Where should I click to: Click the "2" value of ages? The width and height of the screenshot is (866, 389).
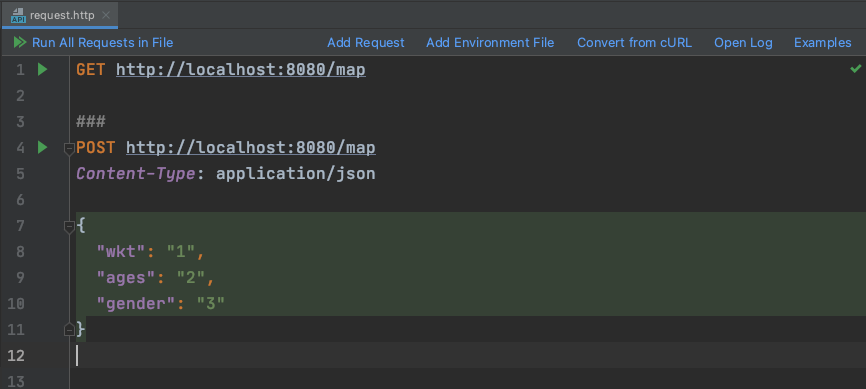click(191, 278)
